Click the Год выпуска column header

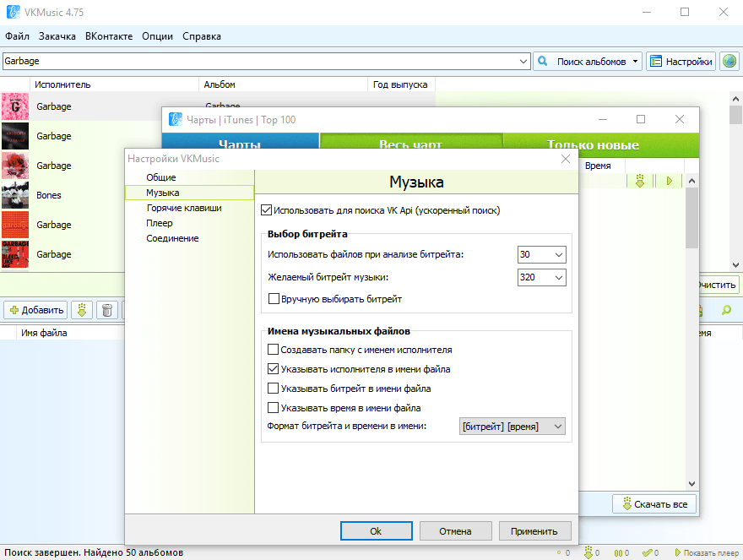[401, 84]
